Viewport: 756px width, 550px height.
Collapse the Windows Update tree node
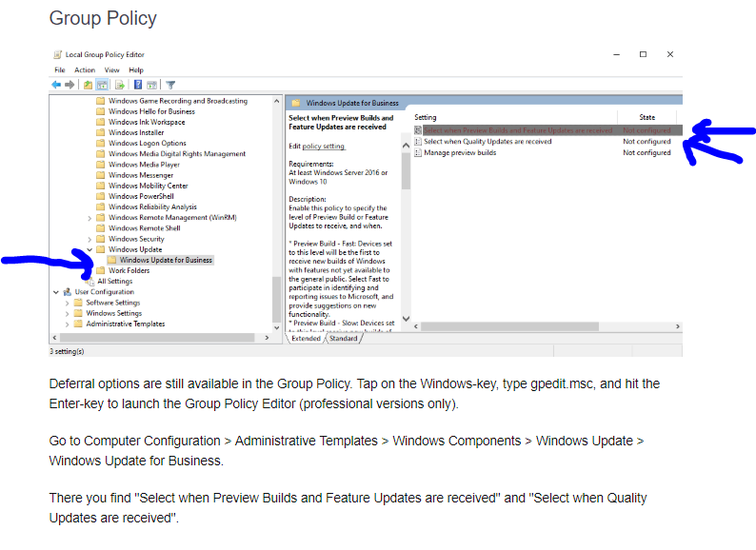(90, 249)
